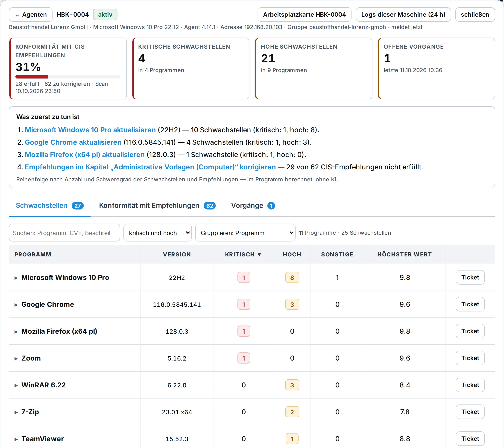504x448 pixels.
Task: Click version cell 116.0.5845.141
Action: pyautogui.click(x=177, y=304)
